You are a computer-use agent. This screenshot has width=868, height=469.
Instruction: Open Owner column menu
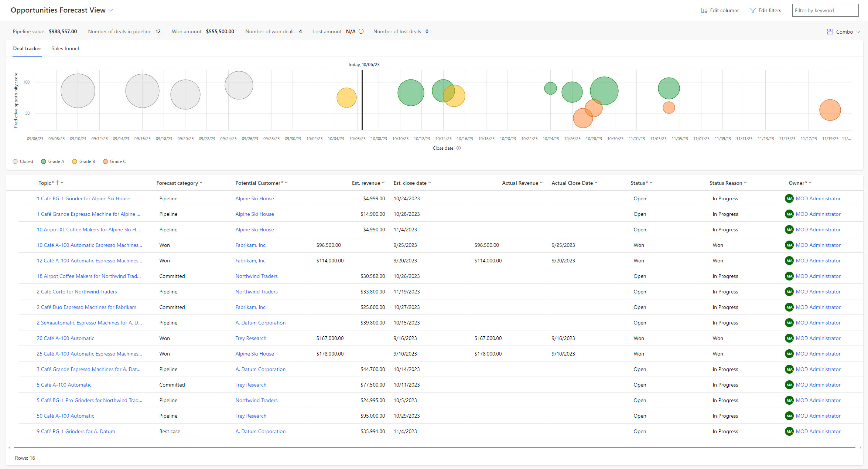pos(810,183)
